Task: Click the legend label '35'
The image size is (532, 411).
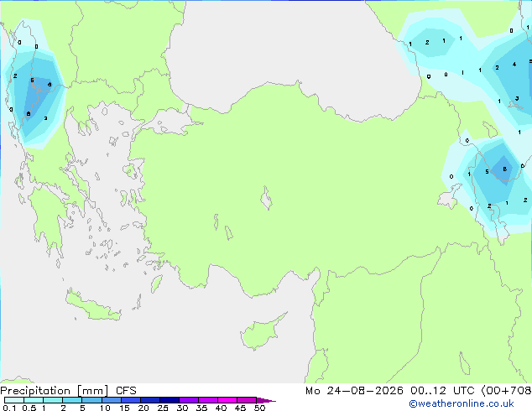Action: click(x=201, y=408)
